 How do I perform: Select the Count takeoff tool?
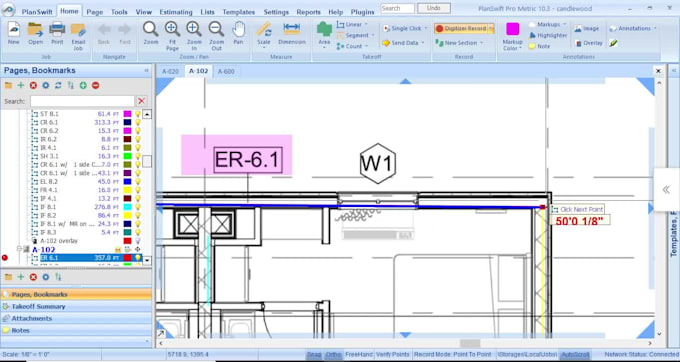(350, 46)
